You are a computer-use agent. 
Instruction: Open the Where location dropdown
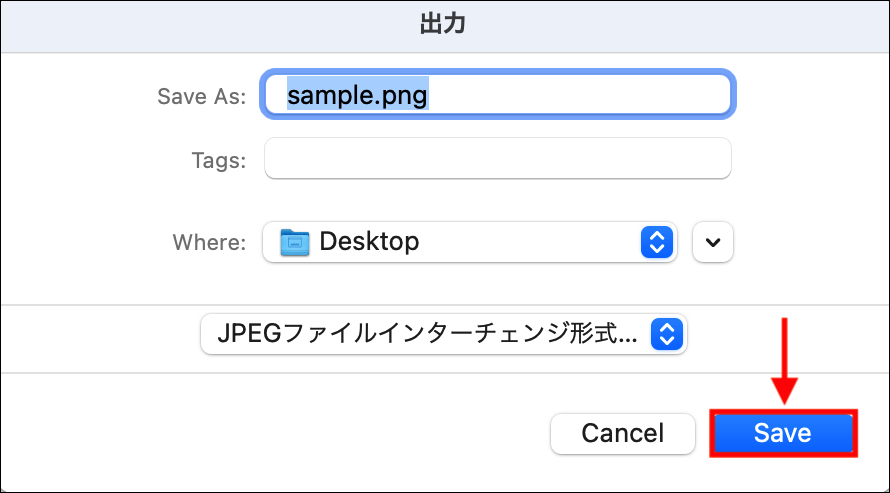[470, 242]
